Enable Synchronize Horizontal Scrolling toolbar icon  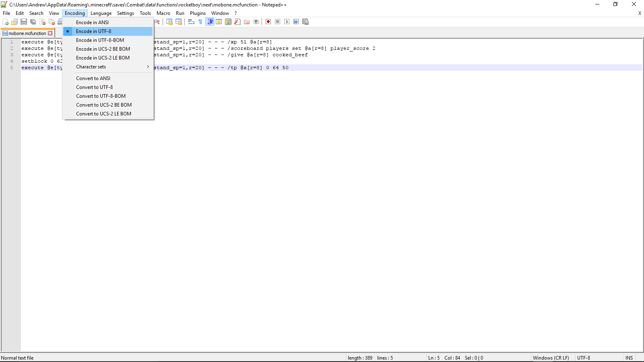179,22
